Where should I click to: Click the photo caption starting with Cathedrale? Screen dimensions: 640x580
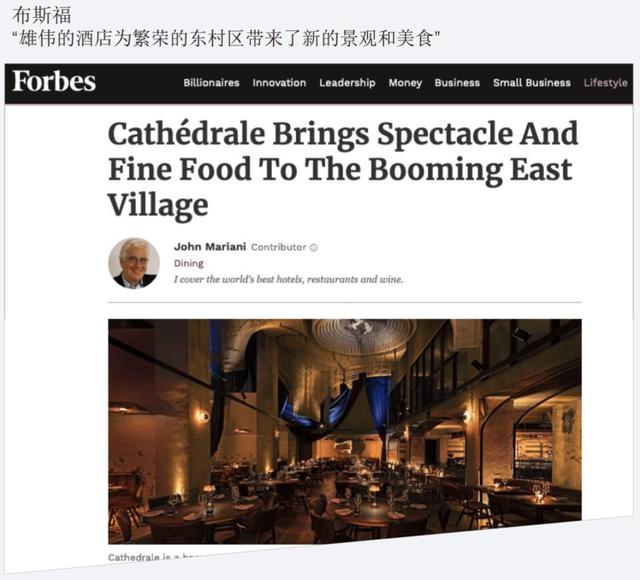(x=155, y=557)
